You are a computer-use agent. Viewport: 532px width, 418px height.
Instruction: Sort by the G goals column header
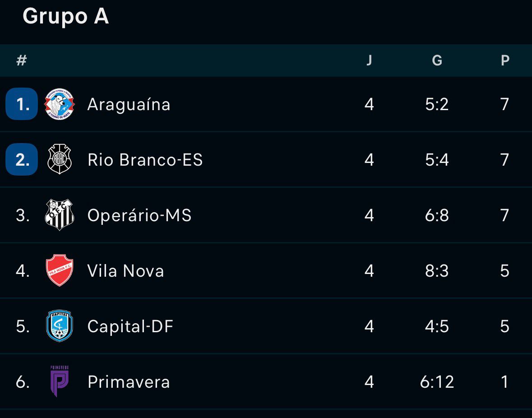[x=437, y=60]
